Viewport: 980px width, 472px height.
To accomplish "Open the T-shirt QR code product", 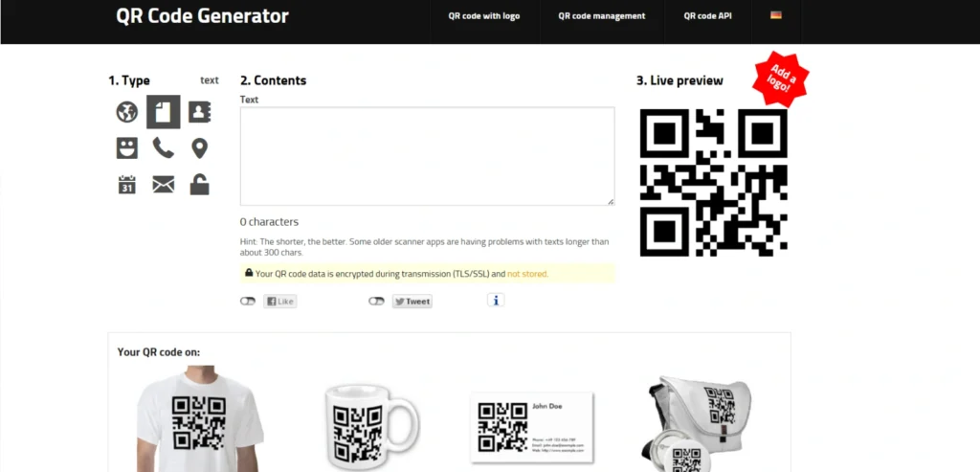I will [200, 418].
